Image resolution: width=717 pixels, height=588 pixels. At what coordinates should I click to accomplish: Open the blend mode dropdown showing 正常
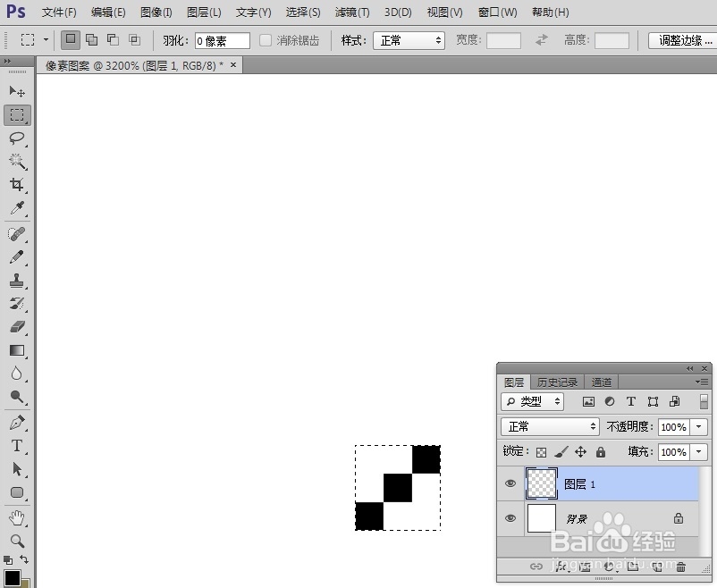click(549, 426)
